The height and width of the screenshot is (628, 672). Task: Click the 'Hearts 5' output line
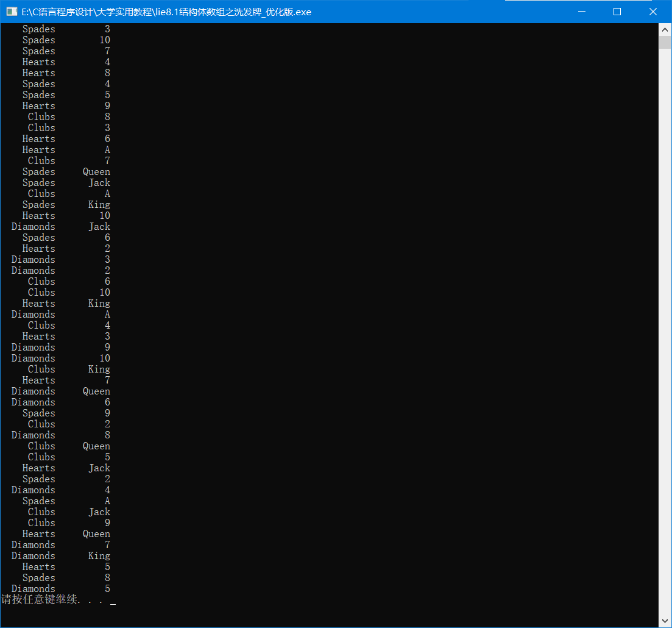66,567
